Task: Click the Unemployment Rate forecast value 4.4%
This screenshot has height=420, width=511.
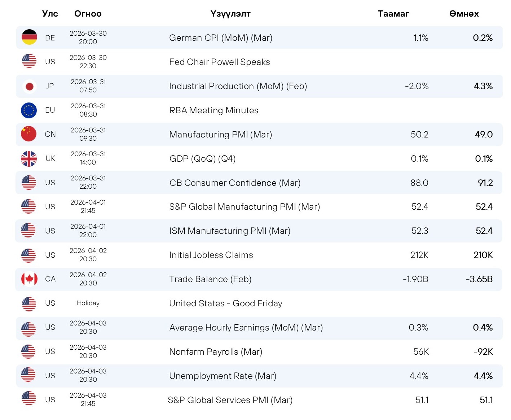Action: point(419,376)
